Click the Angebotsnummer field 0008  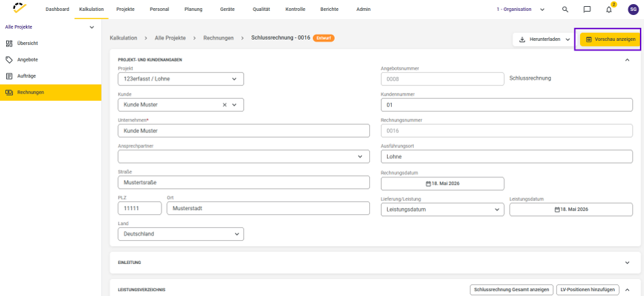click(x=442, y=79)
